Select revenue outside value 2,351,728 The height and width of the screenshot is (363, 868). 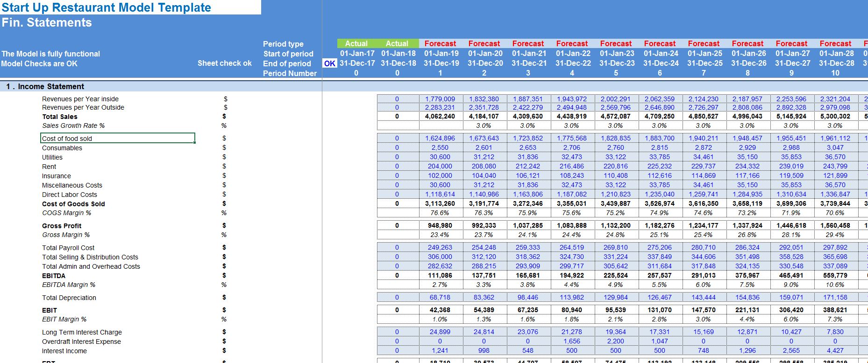pyautogui.click(x=484, y=107)
